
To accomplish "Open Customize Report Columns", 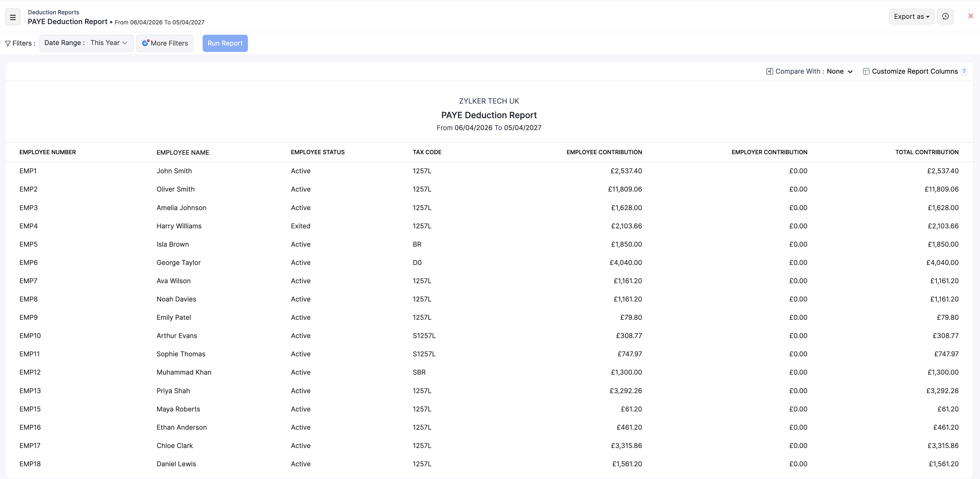I will (915, 72).
